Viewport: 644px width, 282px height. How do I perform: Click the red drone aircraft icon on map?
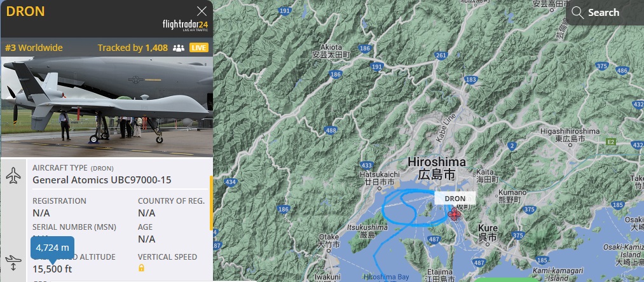click(x=454, y=214)
